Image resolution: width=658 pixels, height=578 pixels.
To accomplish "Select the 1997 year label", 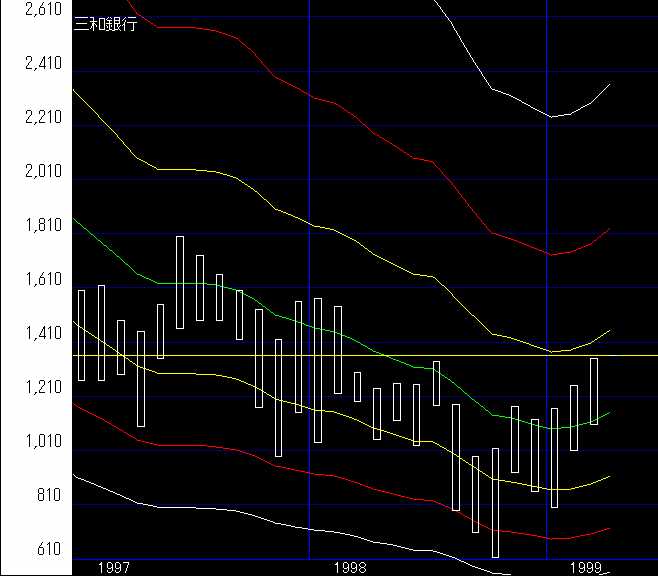I will tap(115, 568).
